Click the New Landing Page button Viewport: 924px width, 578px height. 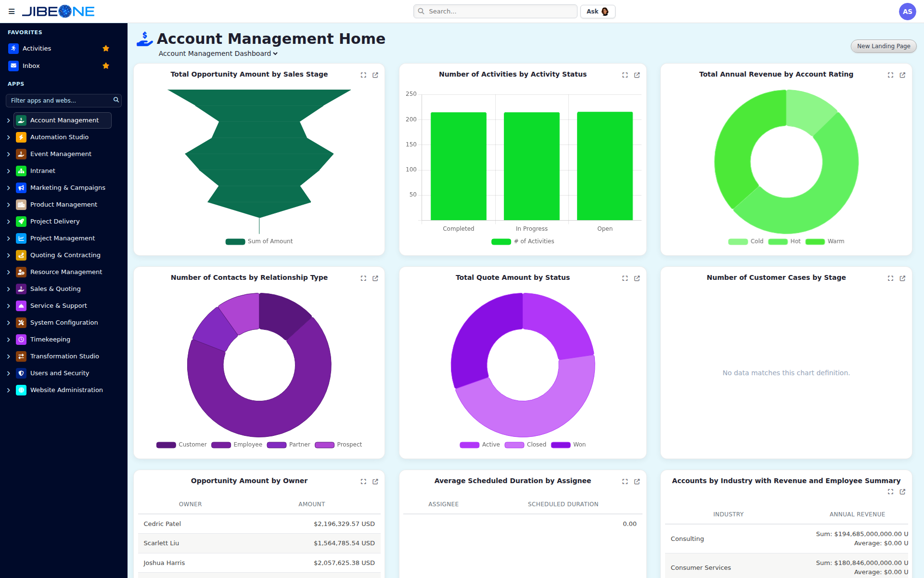point(884,46)
